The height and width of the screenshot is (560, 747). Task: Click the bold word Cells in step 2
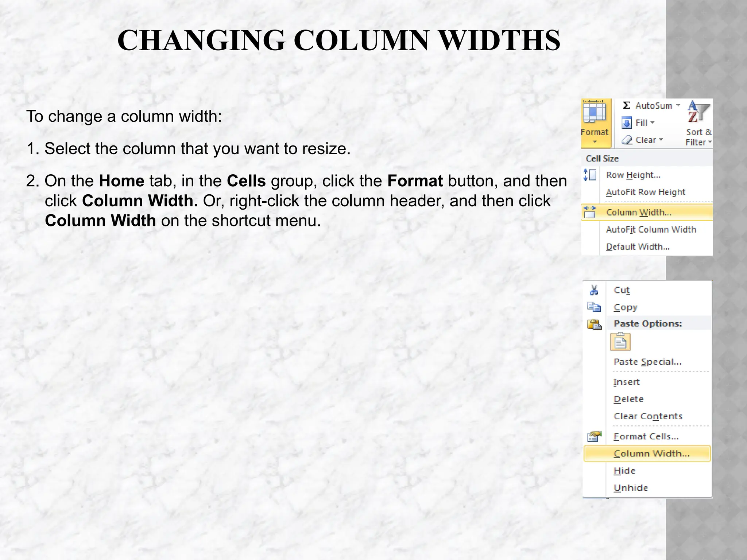tap(246, 181)
